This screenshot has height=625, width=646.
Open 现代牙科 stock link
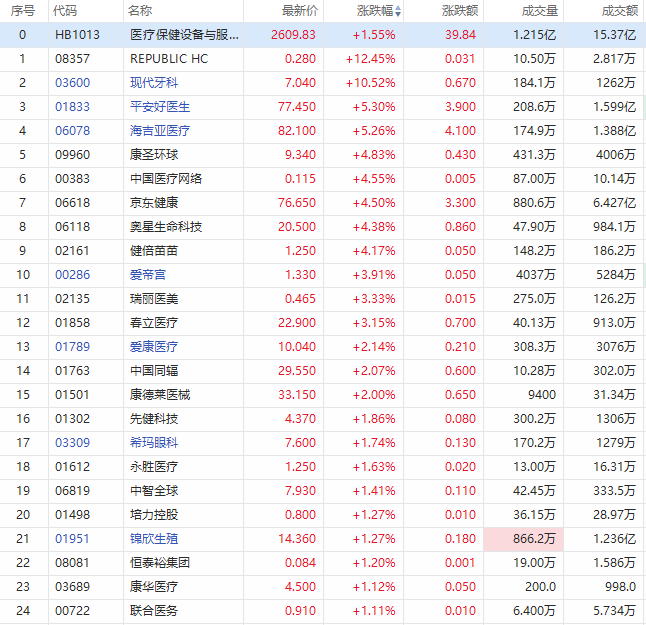point(154,83)
